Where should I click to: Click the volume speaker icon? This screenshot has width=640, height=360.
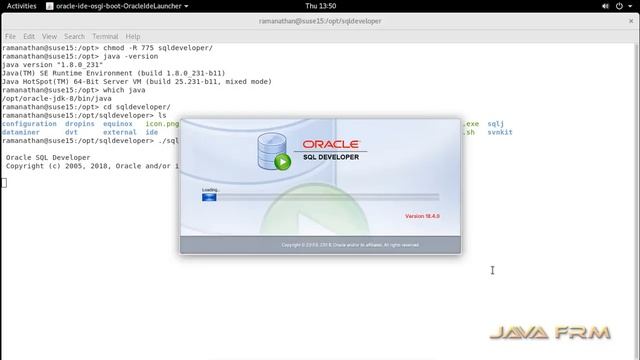[x=605, y=6]
